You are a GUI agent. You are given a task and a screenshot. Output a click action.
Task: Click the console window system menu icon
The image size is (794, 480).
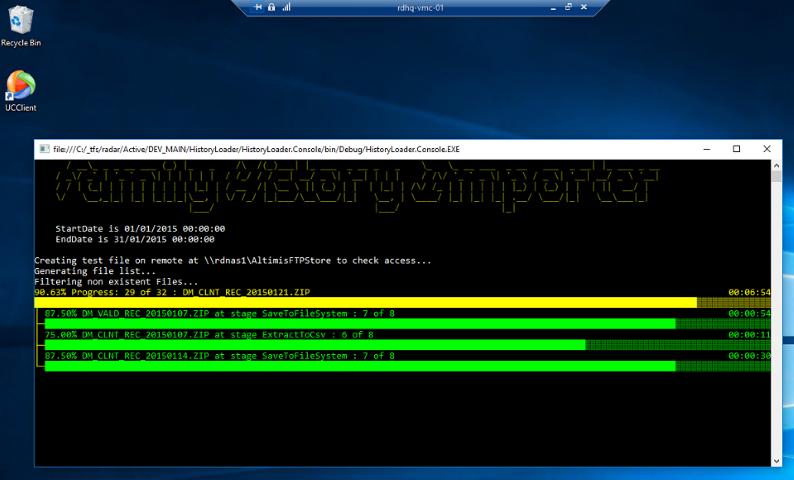pos(44,149)
